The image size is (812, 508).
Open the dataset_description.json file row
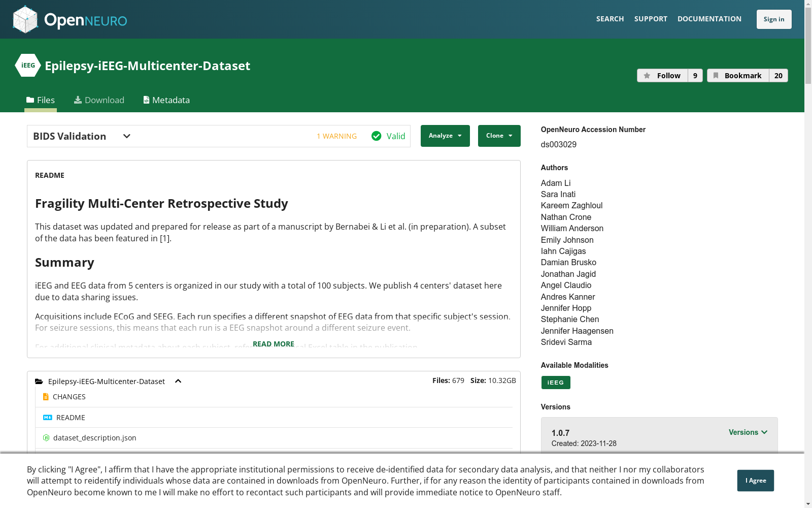tap(274, 438)
